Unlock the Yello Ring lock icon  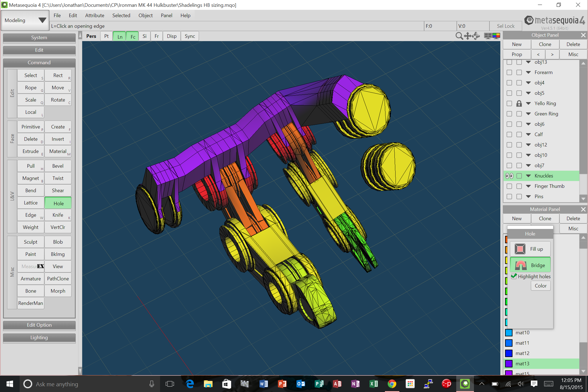point(519,103)
